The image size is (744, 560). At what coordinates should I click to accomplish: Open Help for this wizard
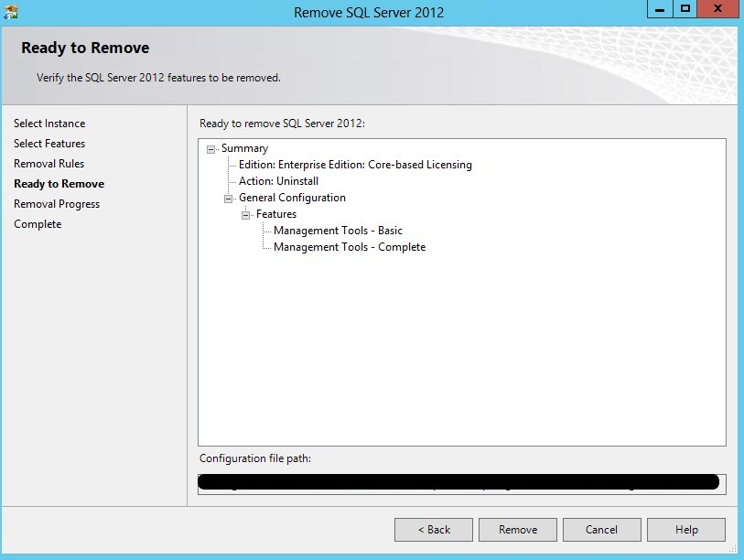[x=686, y=530]
